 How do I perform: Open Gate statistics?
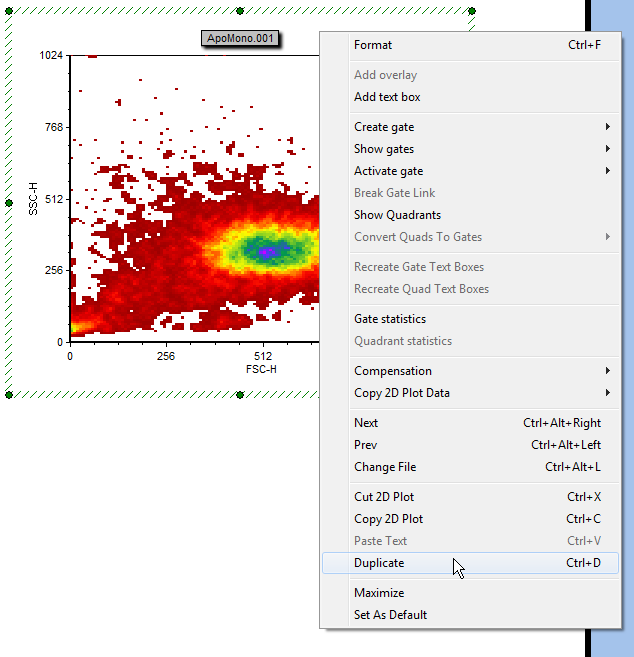pyautogui.click(x=470, y=319)
